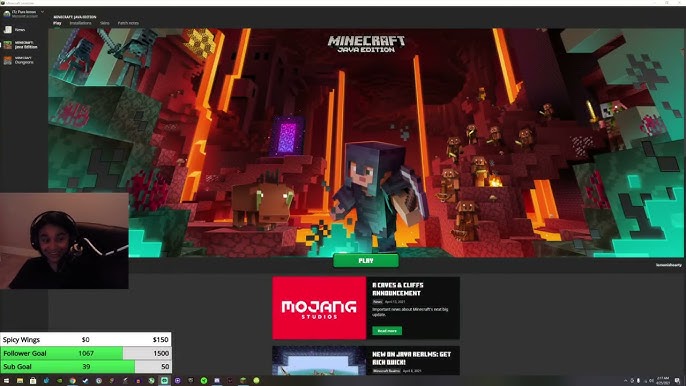Screen dimensions: 686x386
Task: Open the Mojang Studios news thumbnail
Action: point(319,308)
